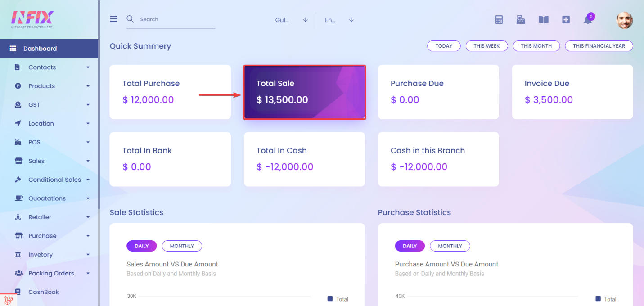This screenshot has width=644, height=306.
Task: Click the cash register POS header icon
Action: click(521, 20)
